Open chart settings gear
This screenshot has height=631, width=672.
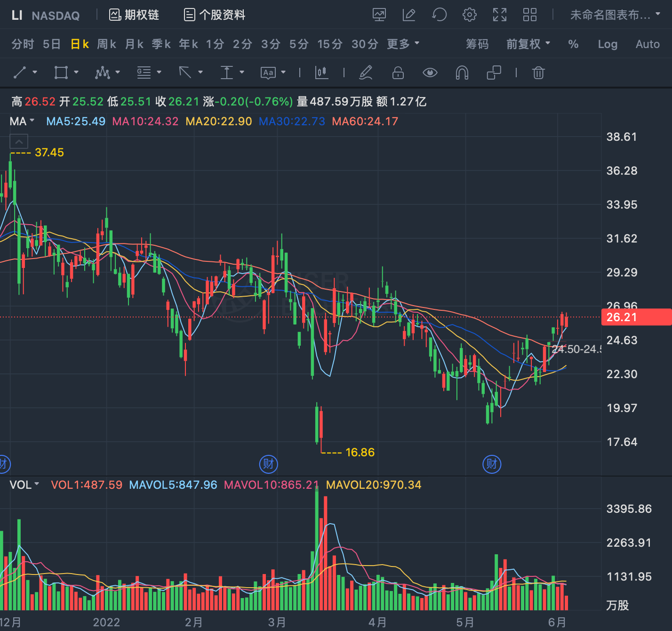[x=469, y=15]
